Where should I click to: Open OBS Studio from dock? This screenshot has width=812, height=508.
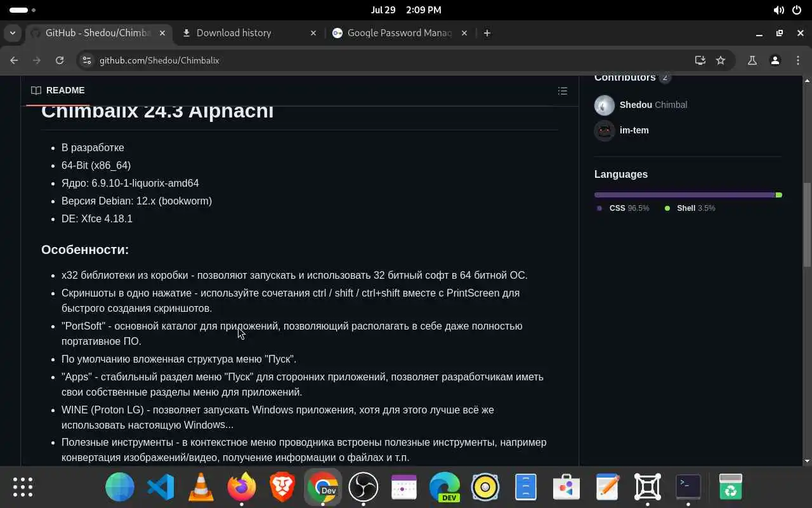tap(363, 487)
